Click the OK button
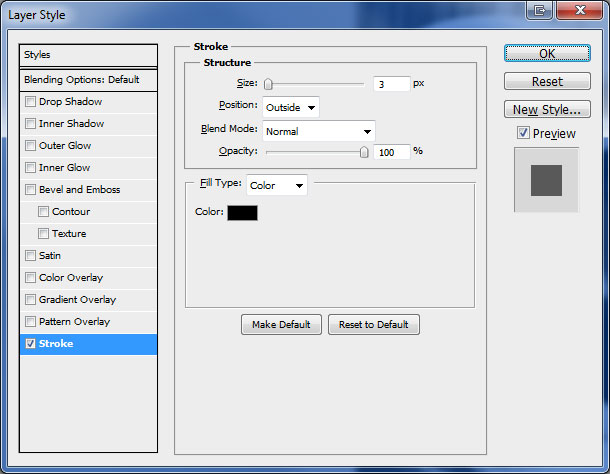The image size is (610, 474). [547, 54]
